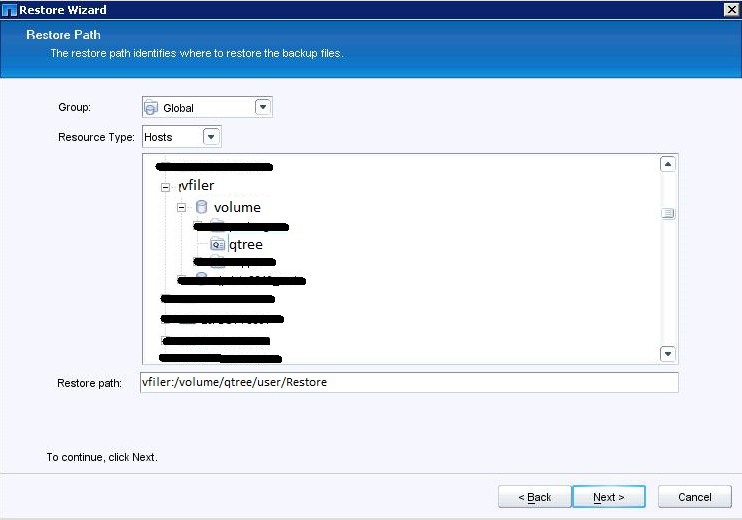Click the volume cylinder icon
Screen dimensions: 742x520
[202, 207]
